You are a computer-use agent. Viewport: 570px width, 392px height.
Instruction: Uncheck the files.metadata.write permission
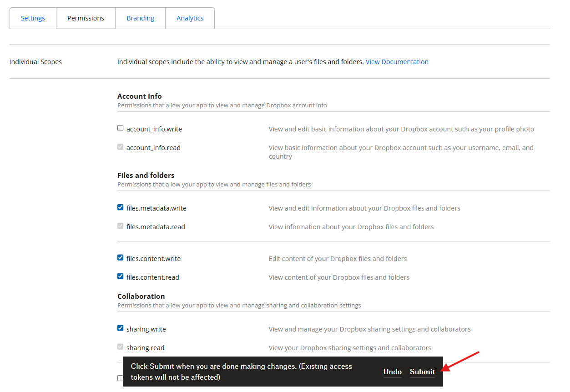[121, 207]
